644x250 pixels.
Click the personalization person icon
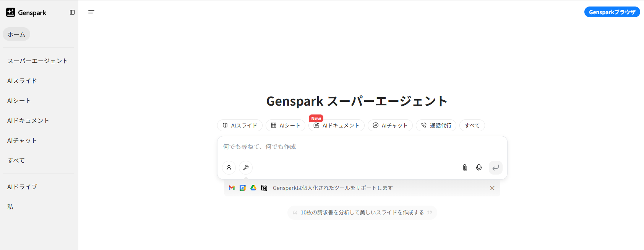tap(229, 168)
